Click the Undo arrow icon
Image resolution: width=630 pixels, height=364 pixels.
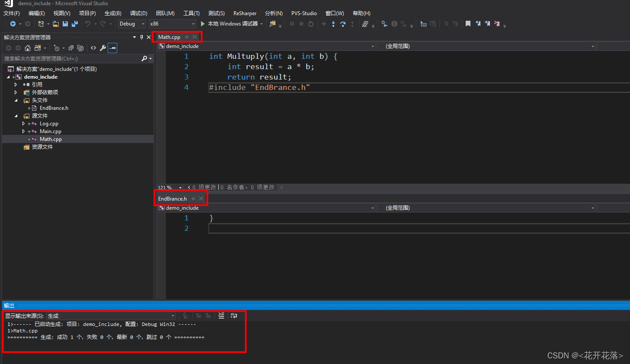88,24
